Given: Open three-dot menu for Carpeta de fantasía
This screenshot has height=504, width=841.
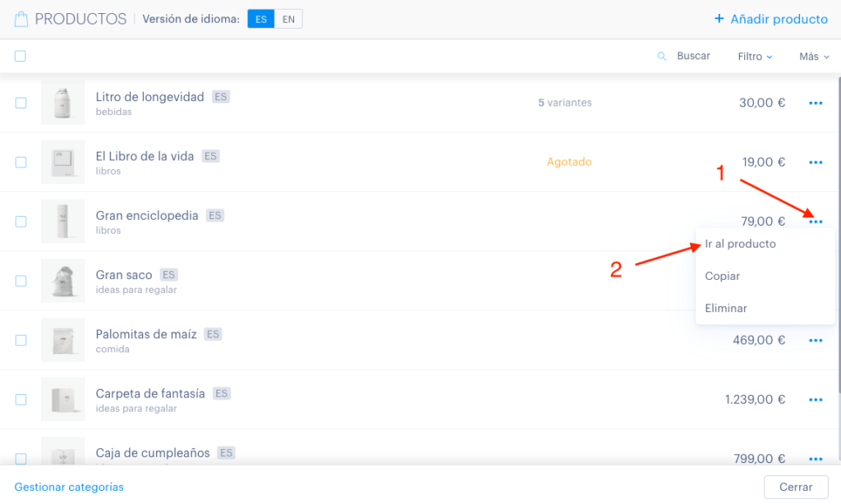Looking at the screenshot, I should point(816,400).
